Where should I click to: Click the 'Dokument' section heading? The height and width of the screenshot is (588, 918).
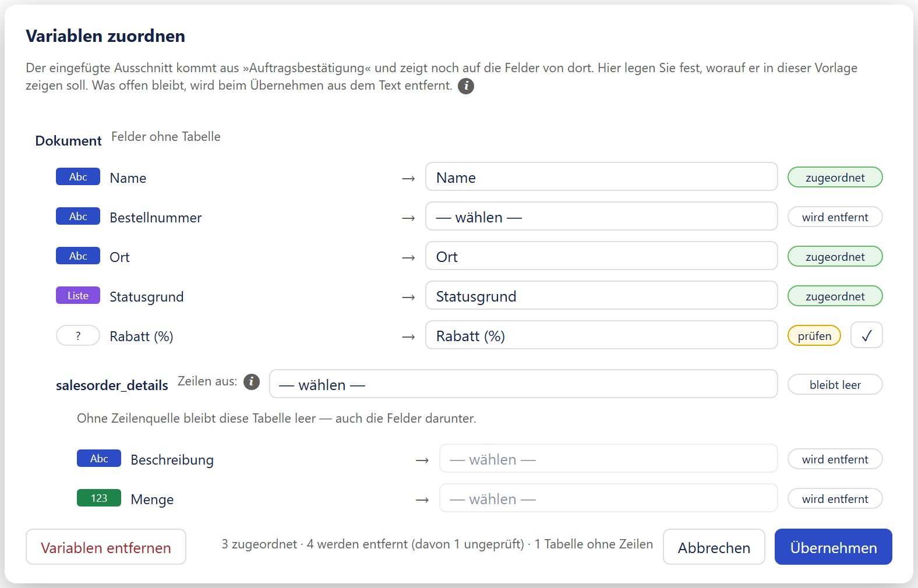[68, 141]
